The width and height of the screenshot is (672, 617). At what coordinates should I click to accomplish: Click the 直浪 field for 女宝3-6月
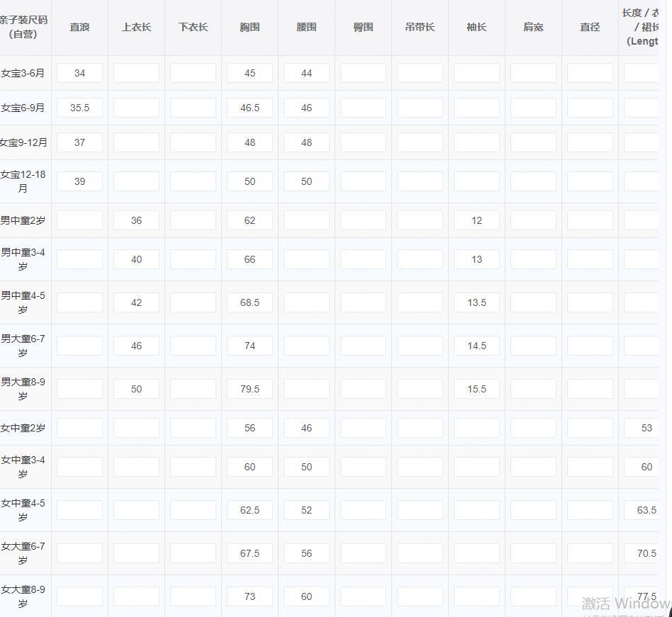(79, 73)
